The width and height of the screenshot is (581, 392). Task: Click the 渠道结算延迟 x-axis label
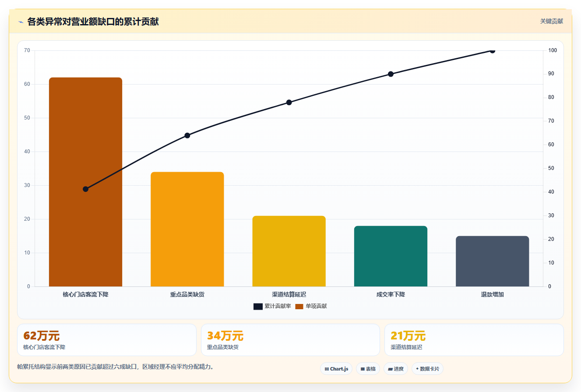point(289,294)
